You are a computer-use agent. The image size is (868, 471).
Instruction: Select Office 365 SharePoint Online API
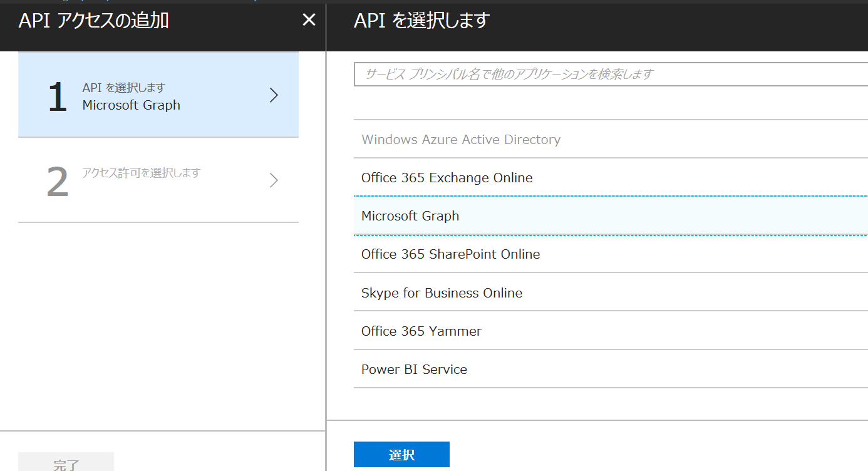(450, 254)
